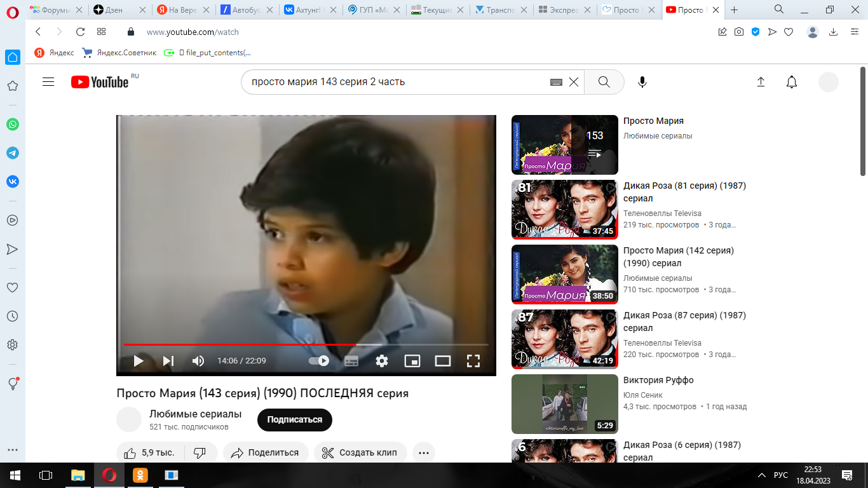The image size is (868, 488).
Task: Seek on the video progress bar
Action: 306,344
